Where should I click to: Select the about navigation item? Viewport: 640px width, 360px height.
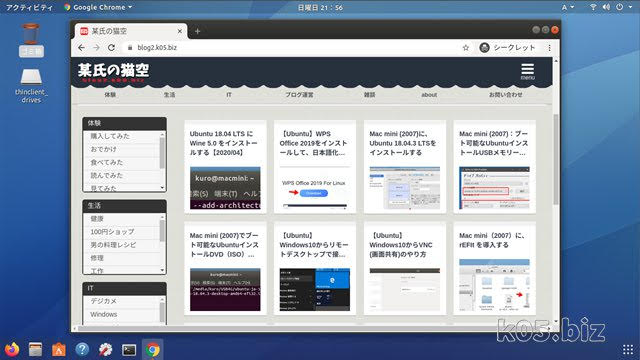coord(429,95)
